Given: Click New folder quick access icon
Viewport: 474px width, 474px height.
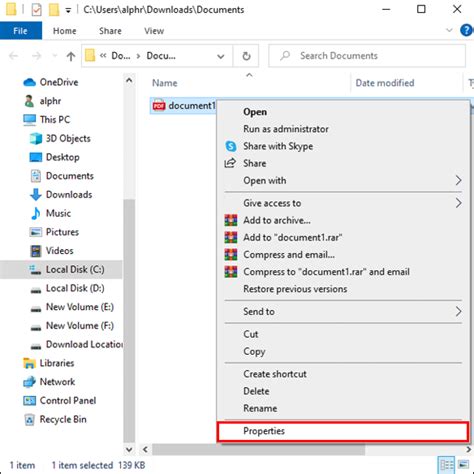Looking at the screenshot, I should tap(54, 10).
